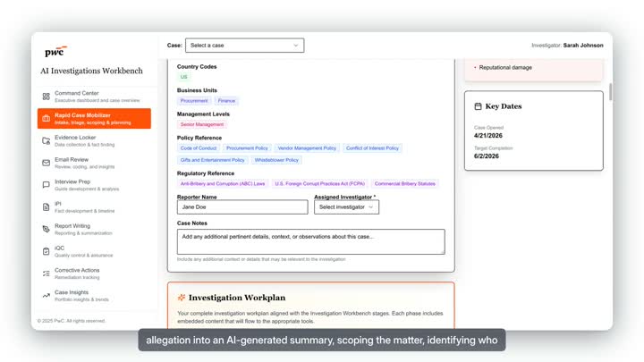This screenshot has width=644, height=362.
Task: Click the AI Investigations Workbench title
Action: (x=91, y=71)
